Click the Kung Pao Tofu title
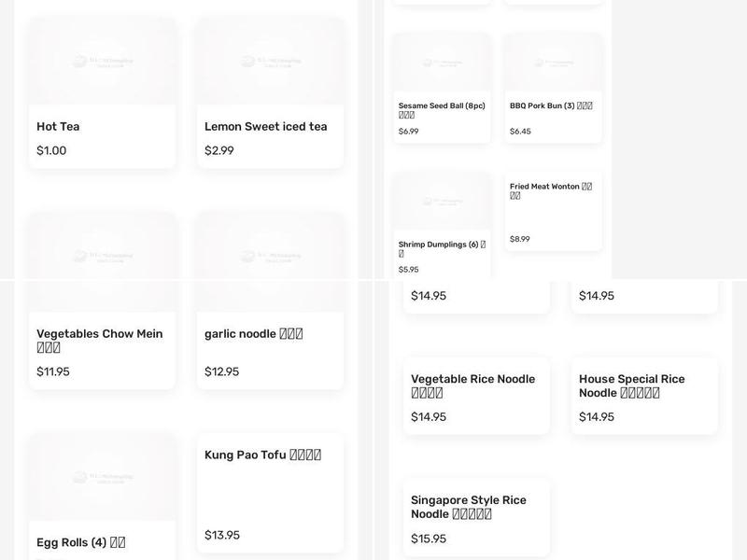747x560 pixels. [x=262, y=455]
